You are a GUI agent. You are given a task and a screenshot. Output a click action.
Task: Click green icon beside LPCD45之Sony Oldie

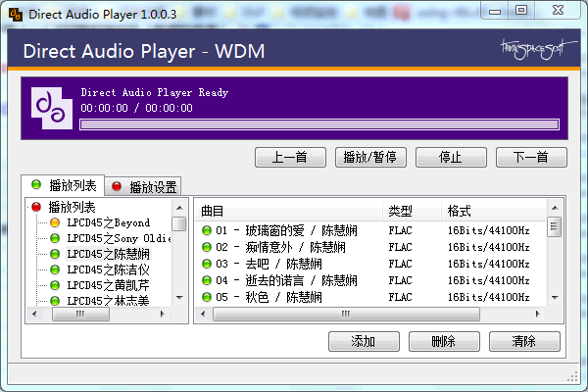coord(55,238)
